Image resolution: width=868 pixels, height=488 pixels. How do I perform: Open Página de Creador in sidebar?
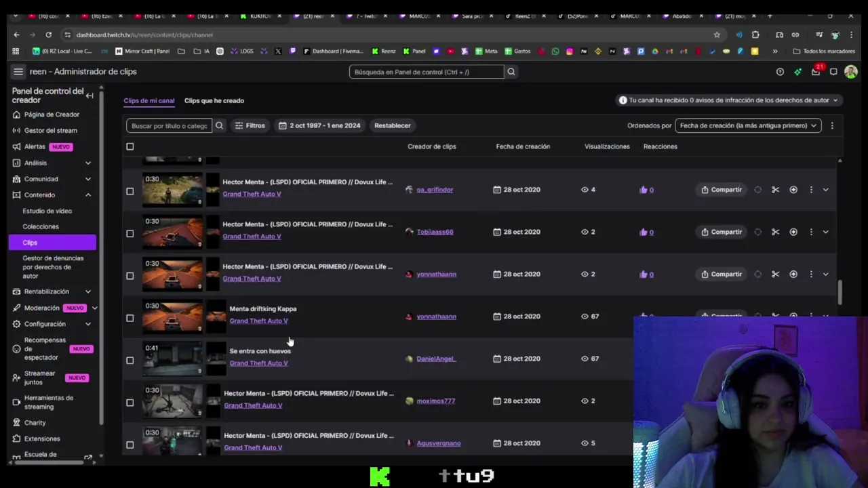click(52, 115)
